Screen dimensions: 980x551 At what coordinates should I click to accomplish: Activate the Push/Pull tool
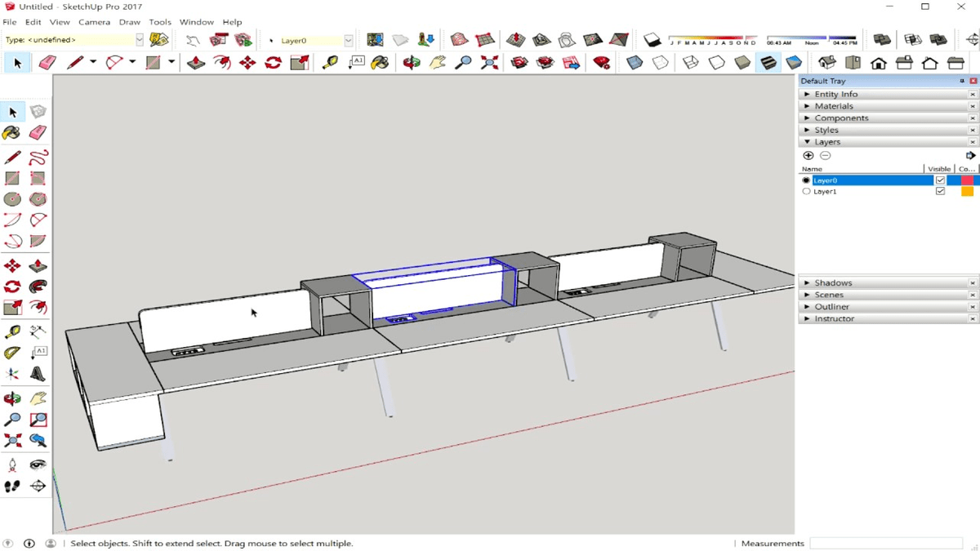tap(38, 265)
